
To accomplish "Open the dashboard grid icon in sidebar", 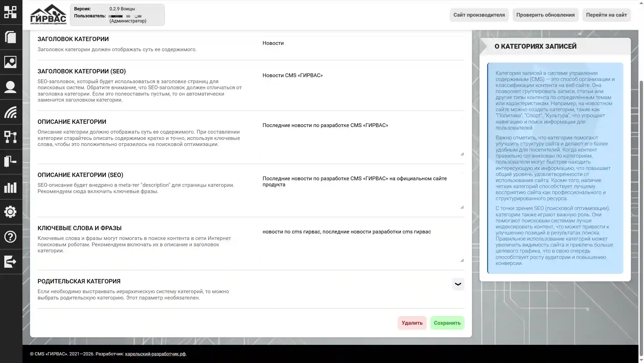I will (11, 12).
